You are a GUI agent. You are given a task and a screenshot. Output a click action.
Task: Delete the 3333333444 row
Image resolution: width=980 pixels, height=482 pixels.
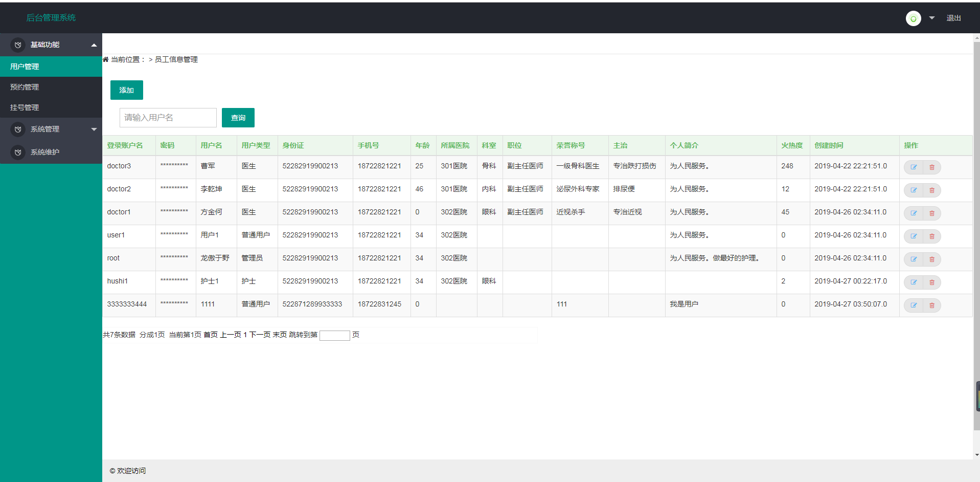click(x=932, y=305)
